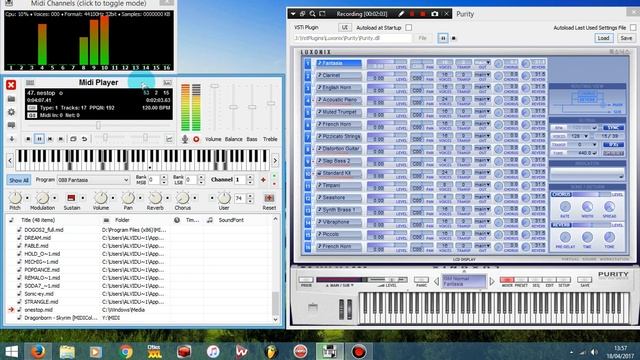This screenshot has height=360, width=640.
Task: Toggle the Autoload Last Used Settings File checkbox
Action: pos(633,28)
